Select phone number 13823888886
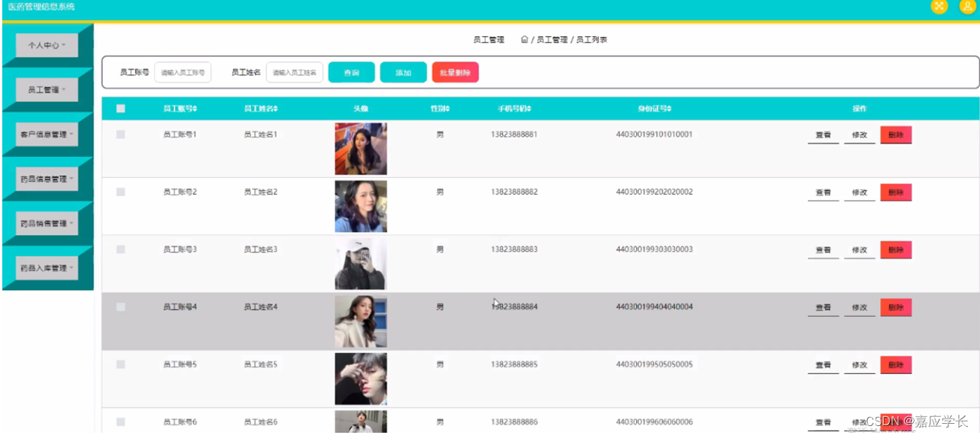This screenshot has width=980, height=435. coord(515,422)
